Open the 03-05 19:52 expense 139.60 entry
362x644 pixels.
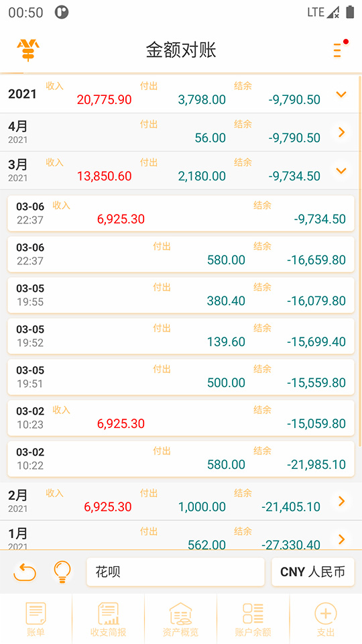pyautogui.click(x=181, y=336)
